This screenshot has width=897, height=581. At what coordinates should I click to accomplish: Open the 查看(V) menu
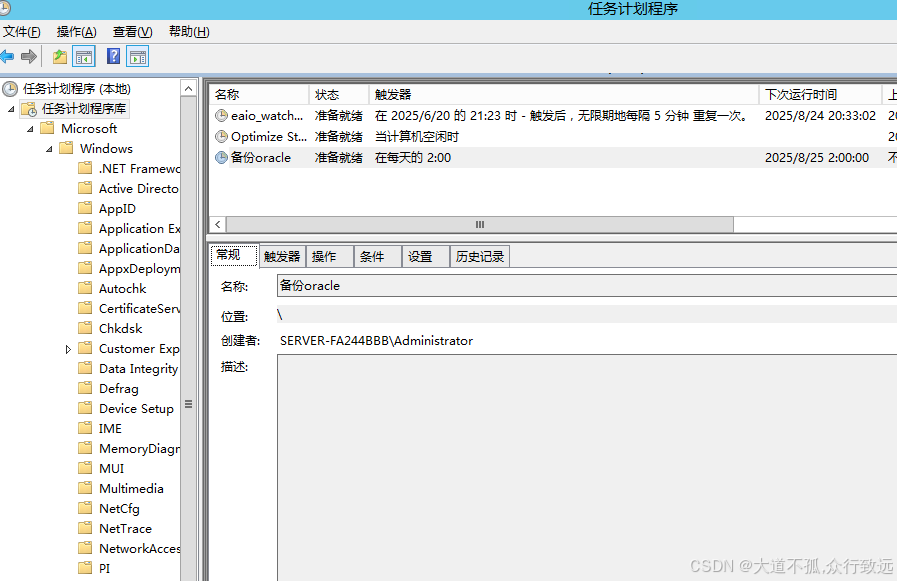(x=132, y=32)
